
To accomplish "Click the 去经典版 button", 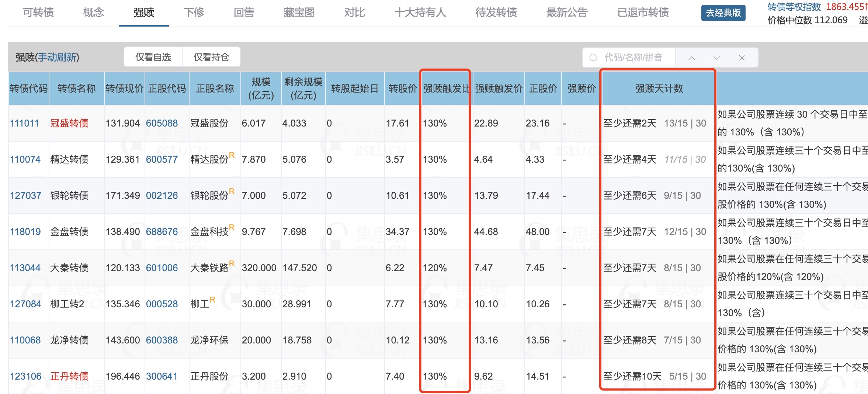I will point(723,13).
